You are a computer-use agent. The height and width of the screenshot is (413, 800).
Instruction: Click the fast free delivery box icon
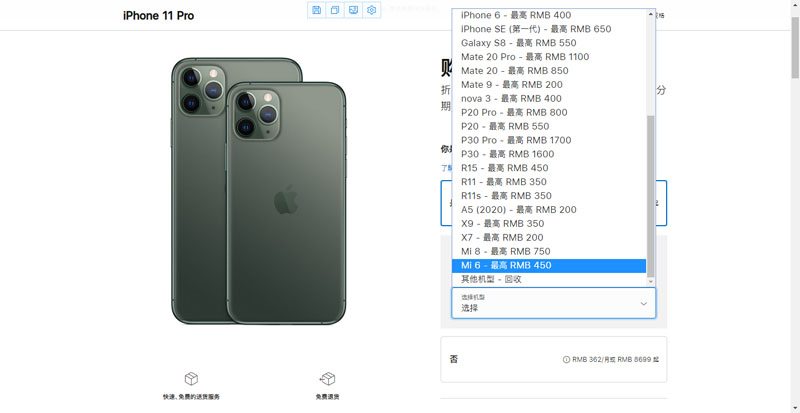191,379
